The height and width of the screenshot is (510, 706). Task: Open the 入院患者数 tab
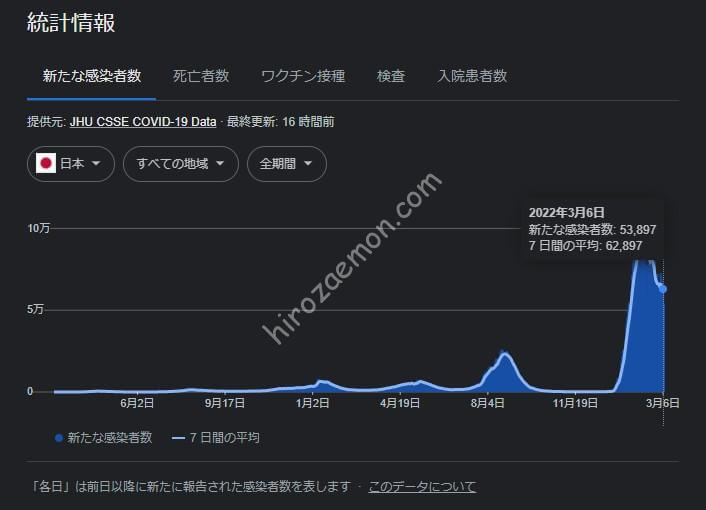472,76
